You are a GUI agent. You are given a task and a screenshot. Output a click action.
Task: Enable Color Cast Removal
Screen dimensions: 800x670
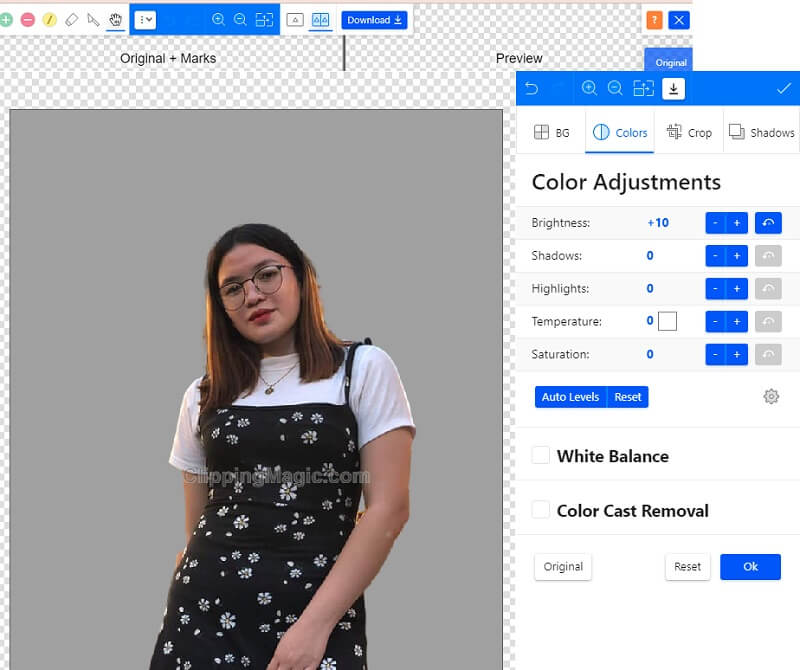pos(541,510)
